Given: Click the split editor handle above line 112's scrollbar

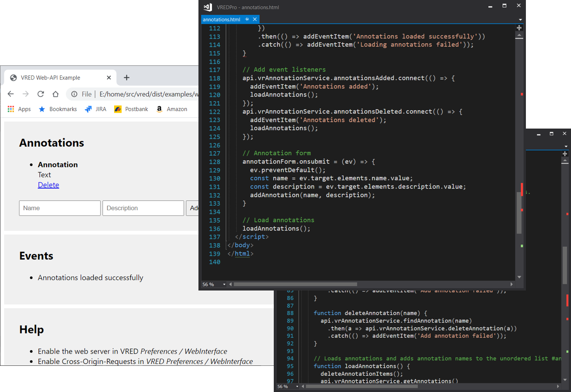Looking at the screenshot, I should point(519,28).
